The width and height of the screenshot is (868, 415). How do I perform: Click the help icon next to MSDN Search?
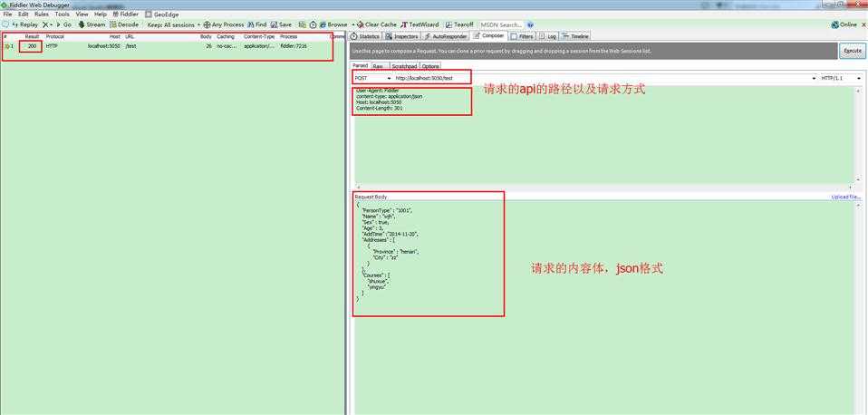pos(530,24)
